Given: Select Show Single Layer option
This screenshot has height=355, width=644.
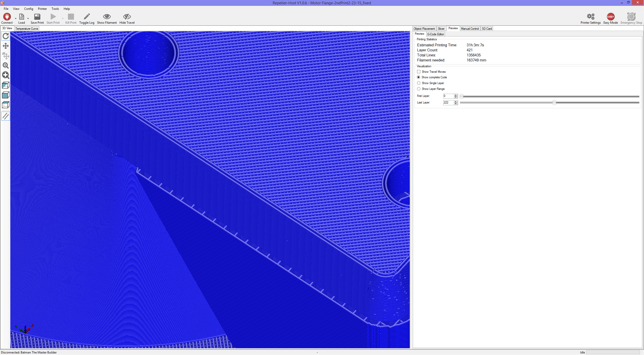Looking at the screenshot, I should click(x=419, y=83).
